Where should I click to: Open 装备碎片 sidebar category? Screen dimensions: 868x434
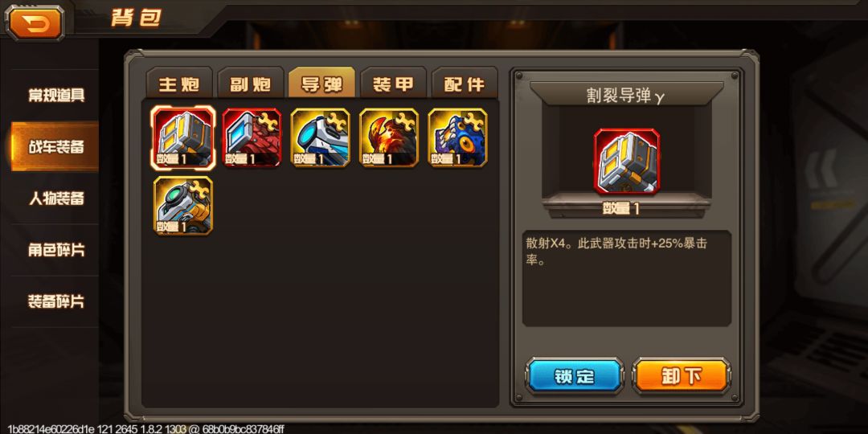click(56, 301)
